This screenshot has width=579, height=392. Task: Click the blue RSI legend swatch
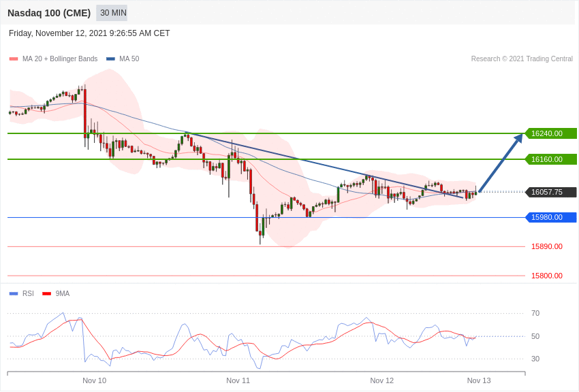14,293
